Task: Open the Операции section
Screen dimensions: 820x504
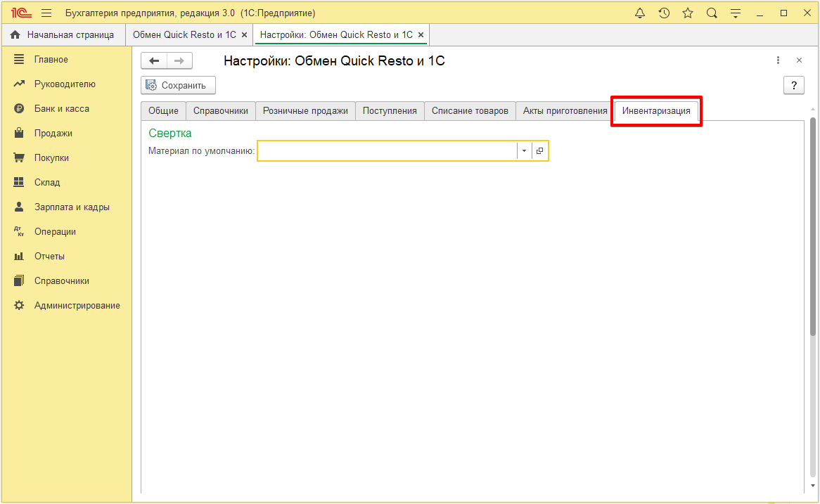Action: (x=55, y=231)
